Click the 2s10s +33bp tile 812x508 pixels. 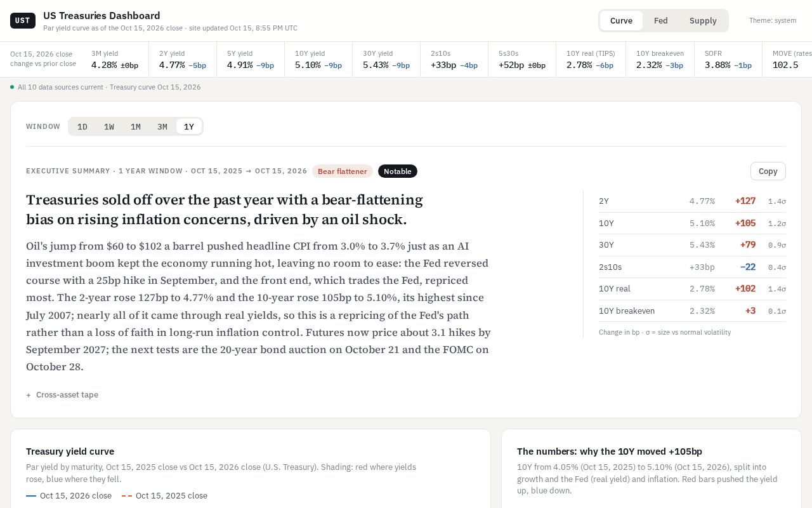[x=454, y=59]
